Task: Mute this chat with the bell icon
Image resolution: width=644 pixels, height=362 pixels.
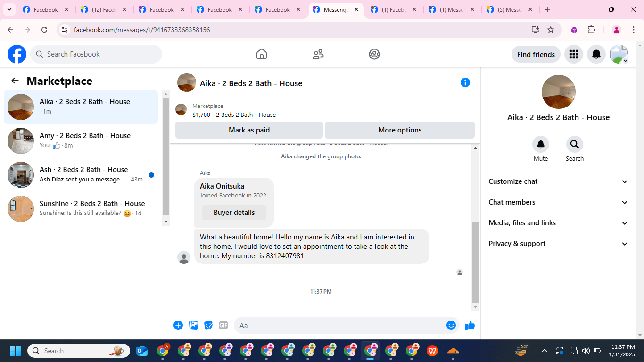Action: pos(541,144)
